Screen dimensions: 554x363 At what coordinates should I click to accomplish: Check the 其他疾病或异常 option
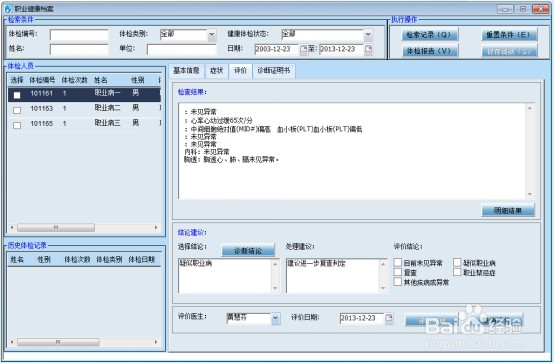click(398, 282)
